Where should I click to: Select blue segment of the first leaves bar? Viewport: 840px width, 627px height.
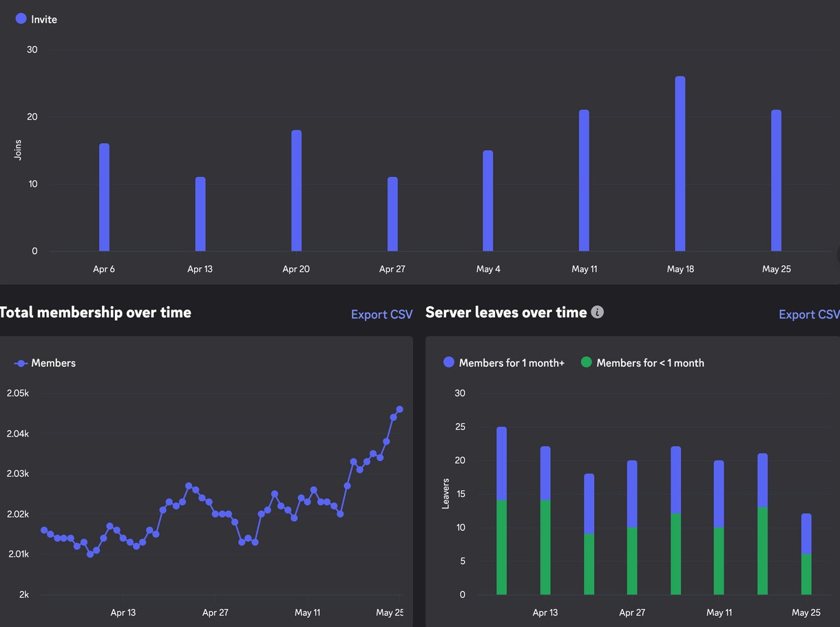[x=501, y=464]
